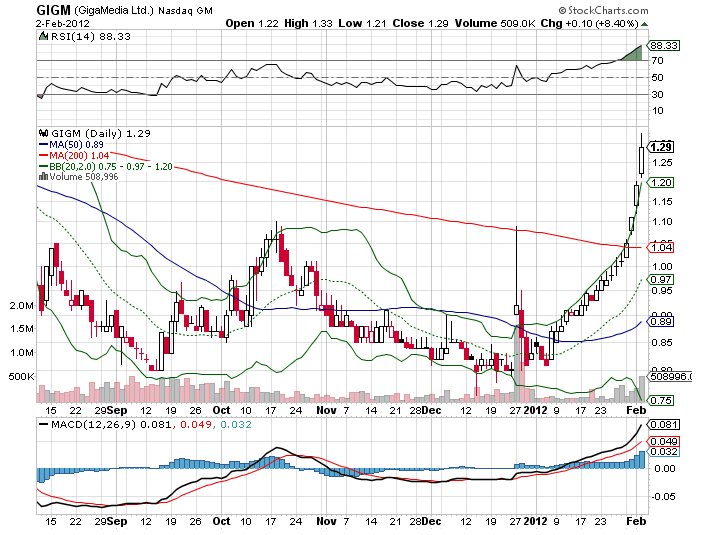Click the red 1.04 MA(200) price tag

point(661,248)
